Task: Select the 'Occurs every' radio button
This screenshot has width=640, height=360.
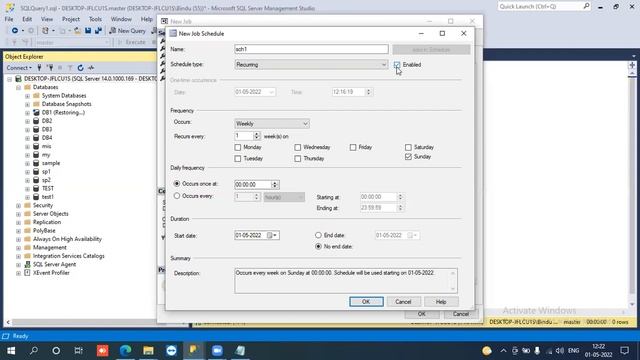Action: click(x=177, y=196)
